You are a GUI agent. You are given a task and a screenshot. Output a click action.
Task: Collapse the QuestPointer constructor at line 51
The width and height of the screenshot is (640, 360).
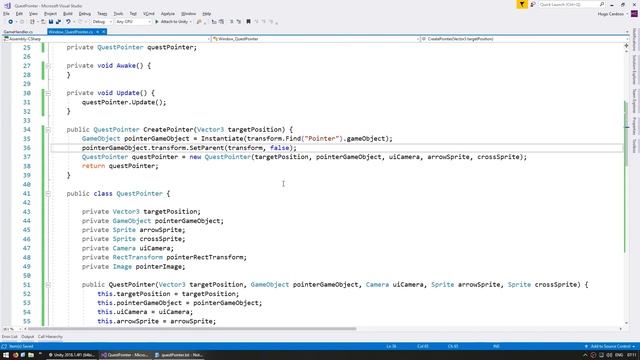click(48, 285)
